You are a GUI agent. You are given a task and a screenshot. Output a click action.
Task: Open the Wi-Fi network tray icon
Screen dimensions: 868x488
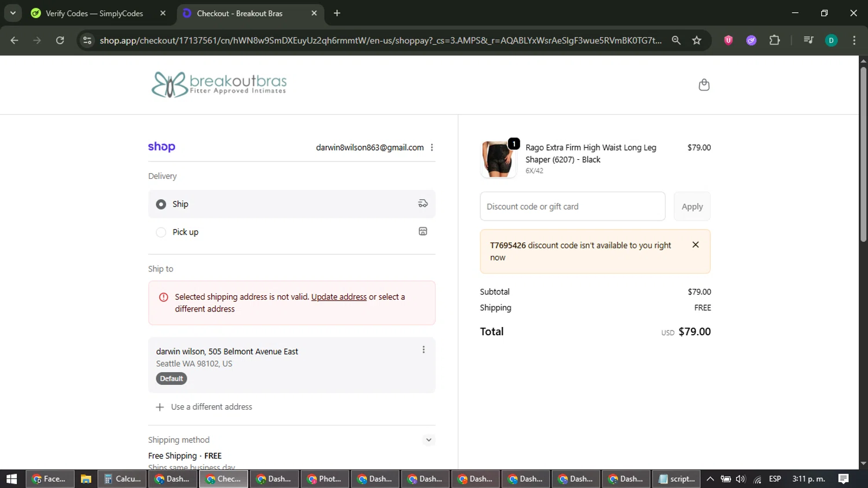(757, 479)
